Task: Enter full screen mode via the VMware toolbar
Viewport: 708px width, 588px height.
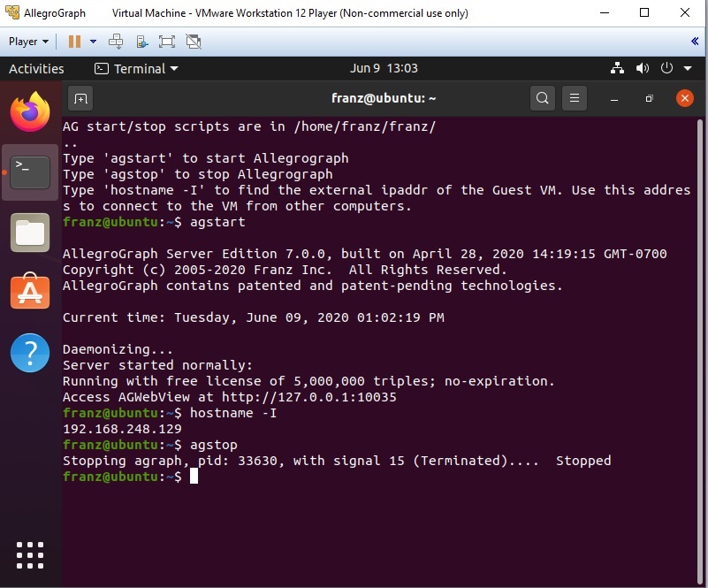Action: click(168, 41)
